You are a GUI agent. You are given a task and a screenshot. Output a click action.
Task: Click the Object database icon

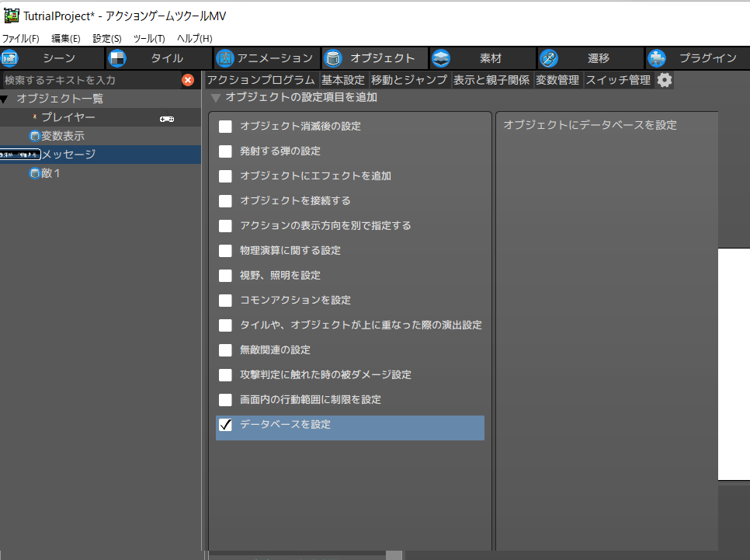coord(333,58)
